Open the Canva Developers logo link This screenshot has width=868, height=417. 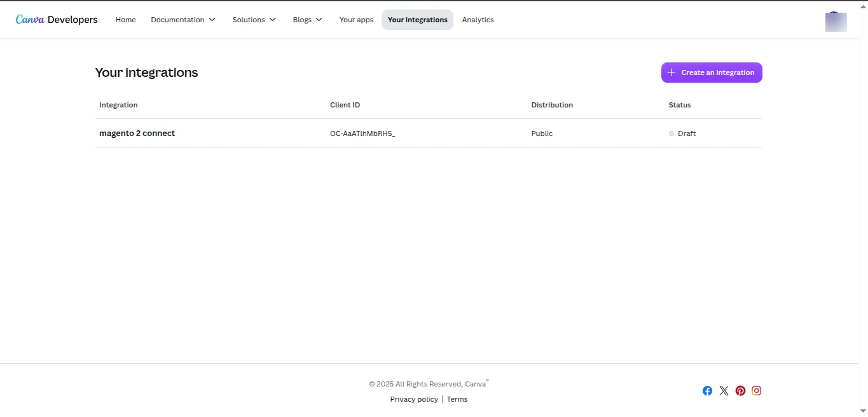point(57,20)
